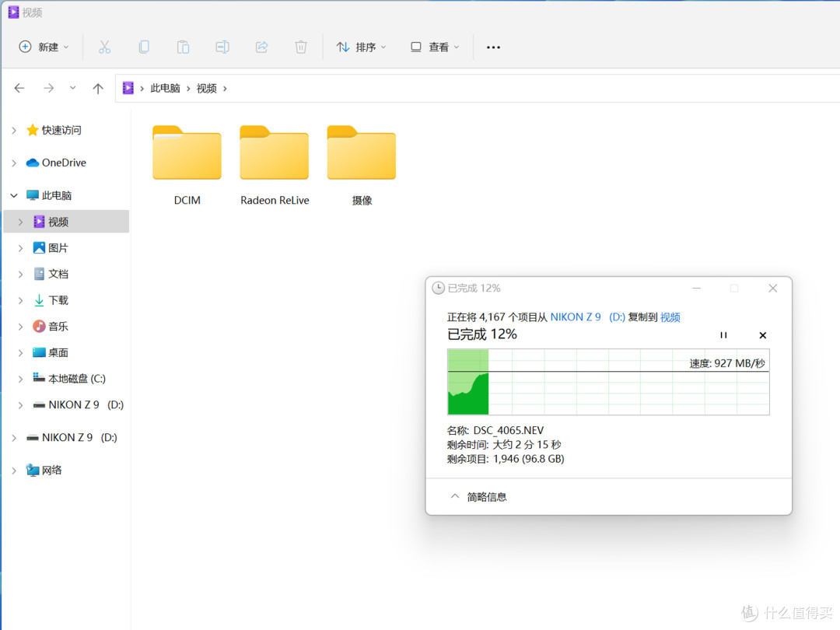Click the video library icon in address bar
Image resolution: width=840 pixels, height=630 pixels.
(x=128, y=88)
